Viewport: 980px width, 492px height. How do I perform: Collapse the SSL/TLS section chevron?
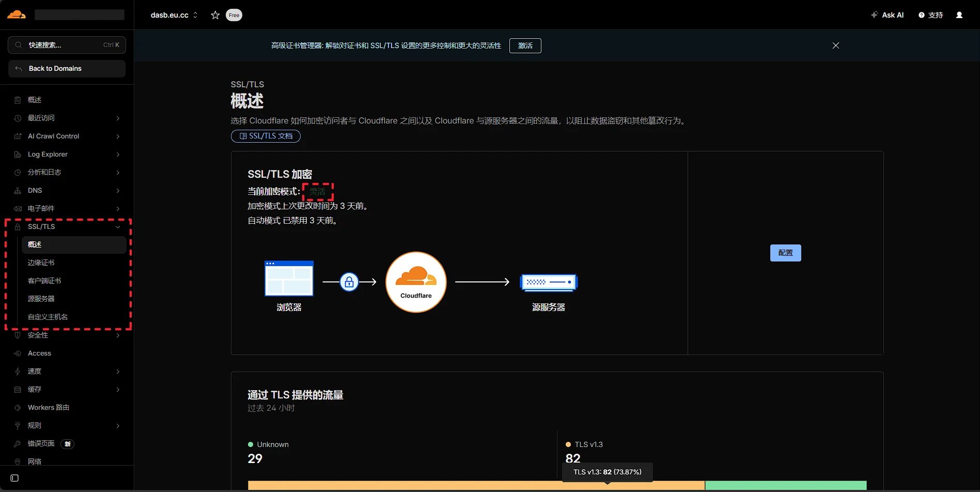118,227
